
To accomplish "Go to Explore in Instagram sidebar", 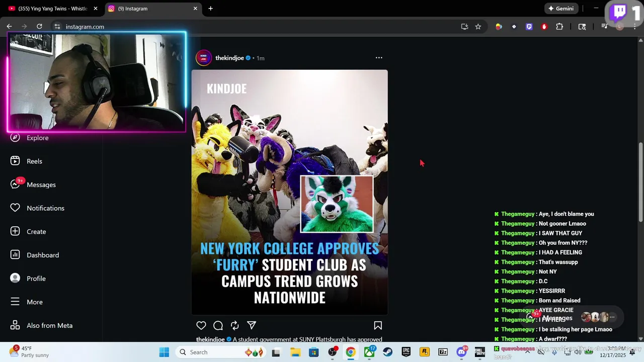I will [38, 138].
